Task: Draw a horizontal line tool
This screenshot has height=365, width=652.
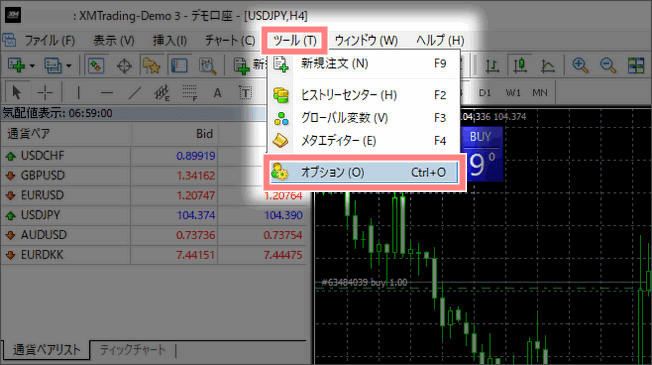Action: [x=107, y=93]
